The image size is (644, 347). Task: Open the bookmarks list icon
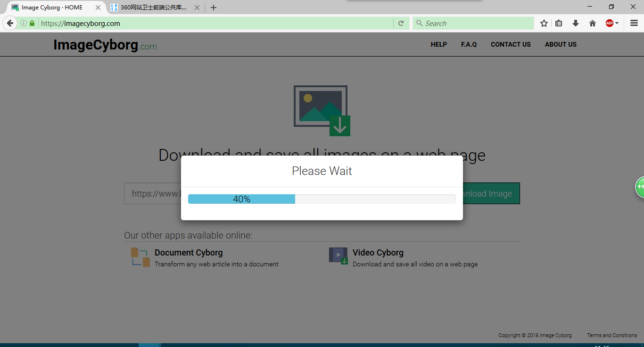pos(559,23)
